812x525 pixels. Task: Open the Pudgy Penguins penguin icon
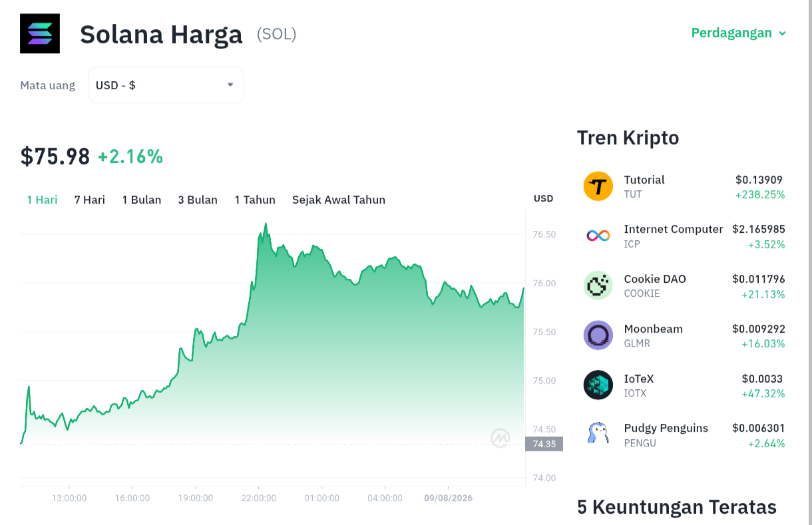pos(598,433)
